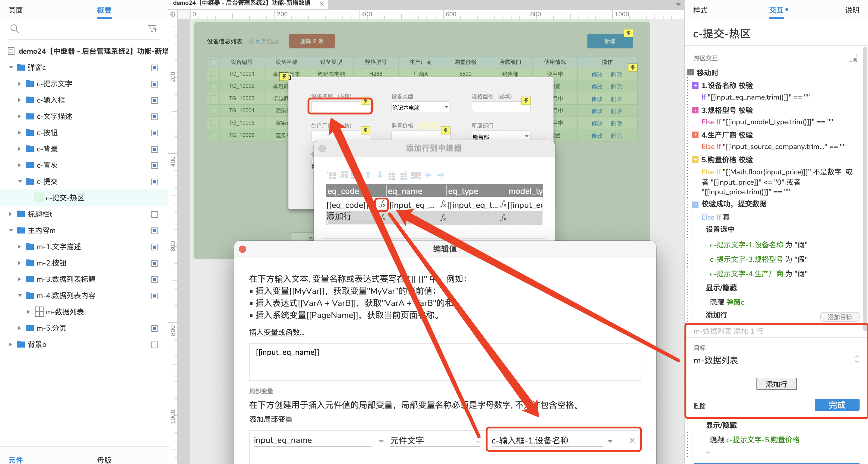This screenshot has height=464, width=868.
Task: Toggle visibility square for c-输入框
Action: point(155,100)
